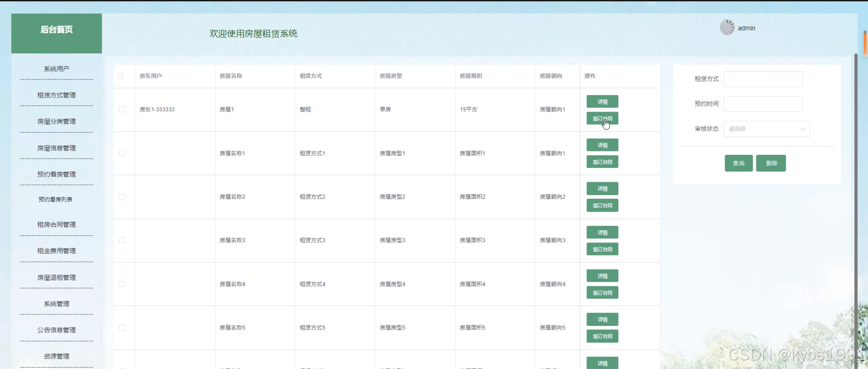Check the row for 房屋名称3

click(x=122, y=240)
